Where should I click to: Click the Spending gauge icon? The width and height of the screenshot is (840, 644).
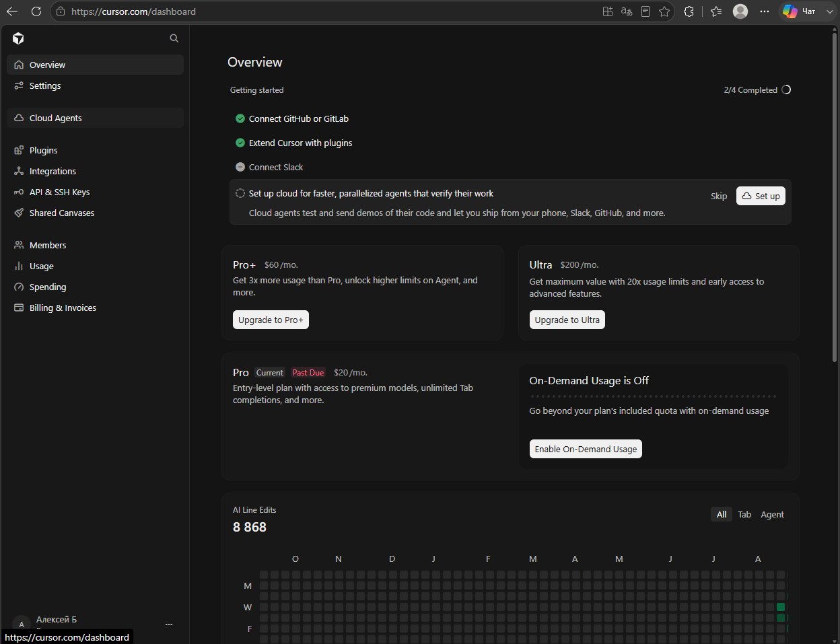(19, 287)
